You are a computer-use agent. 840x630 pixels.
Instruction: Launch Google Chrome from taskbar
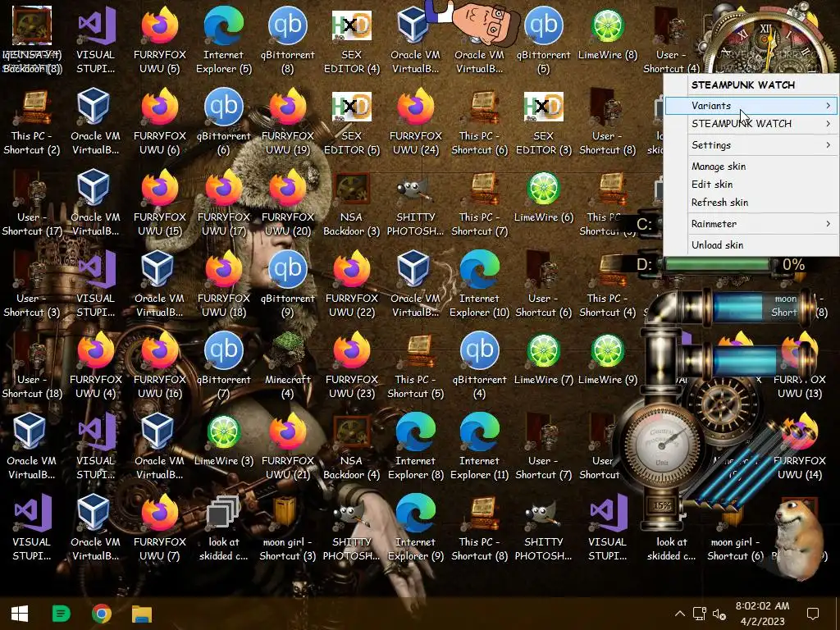[102, 614]
